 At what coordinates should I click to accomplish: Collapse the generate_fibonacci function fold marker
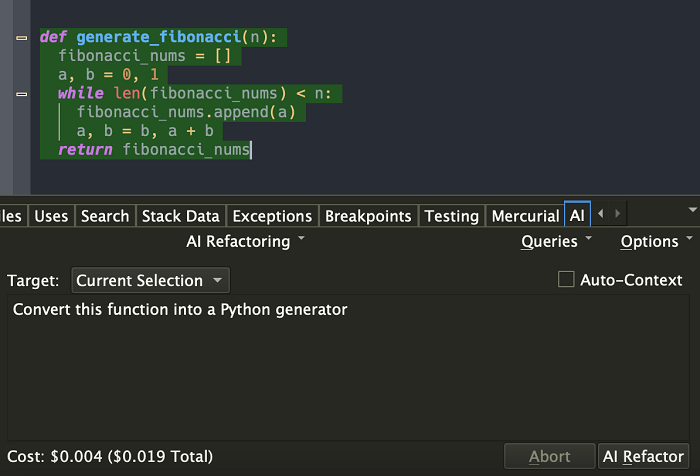click(x=22, y=38)
